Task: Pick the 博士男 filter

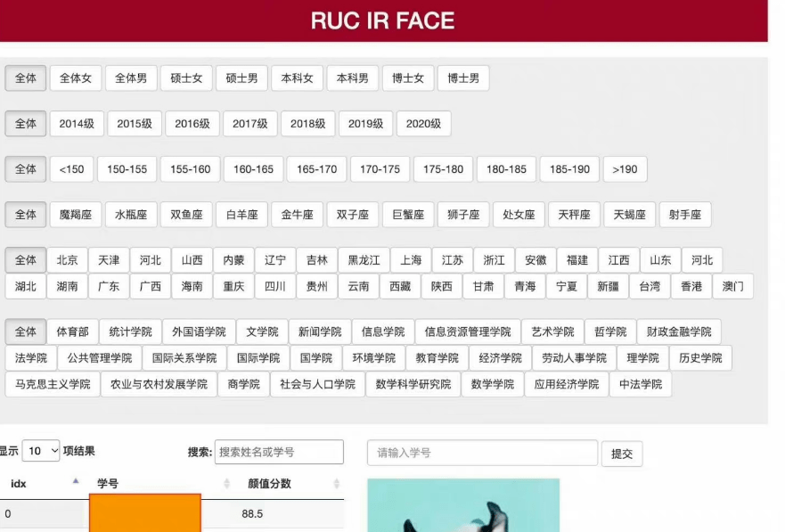Action: pyautogui.click(x=463, y=78)
